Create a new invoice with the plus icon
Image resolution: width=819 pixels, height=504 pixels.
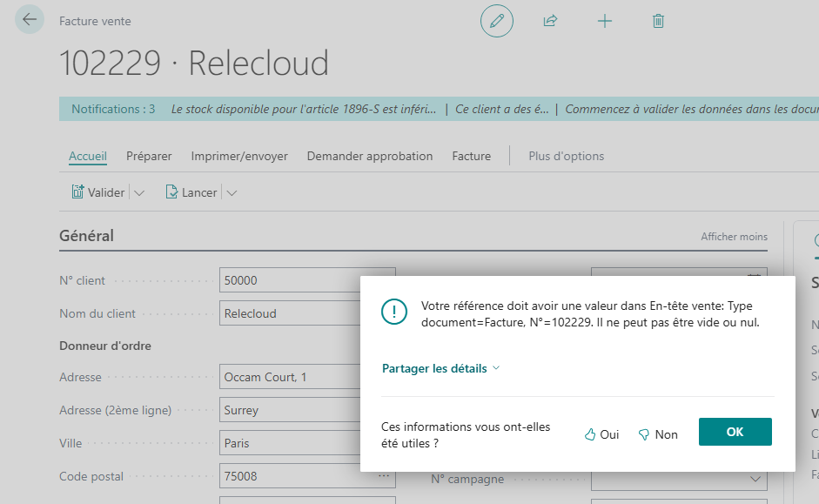point(604,21)
